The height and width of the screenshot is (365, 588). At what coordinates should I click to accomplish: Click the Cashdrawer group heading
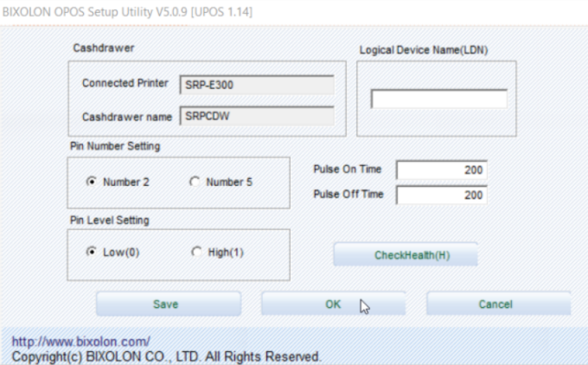[x=104, y=48]
